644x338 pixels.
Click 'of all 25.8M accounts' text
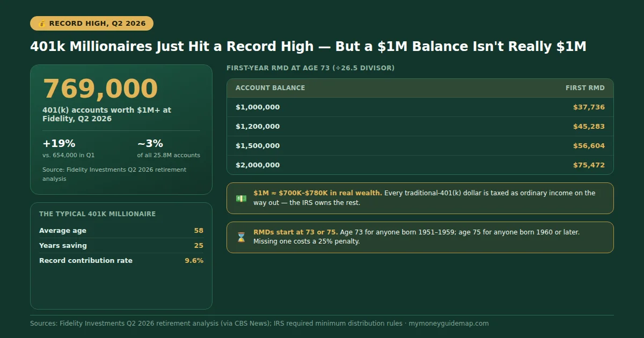[169, 155]
